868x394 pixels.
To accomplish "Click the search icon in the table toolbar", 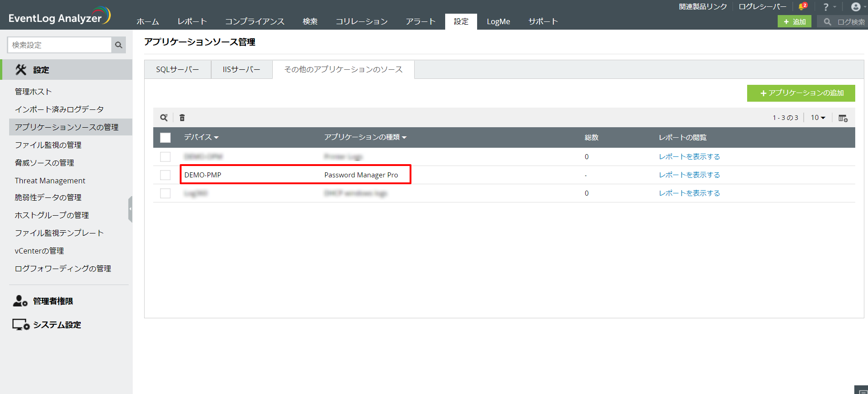I will tap(164, 118).
